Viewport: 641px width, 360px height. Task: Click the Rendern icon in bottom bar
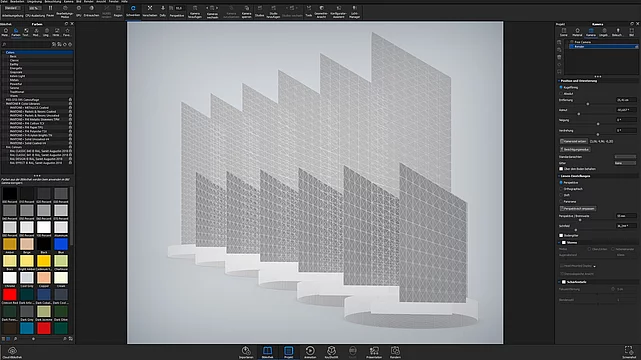tap(395, 352)
